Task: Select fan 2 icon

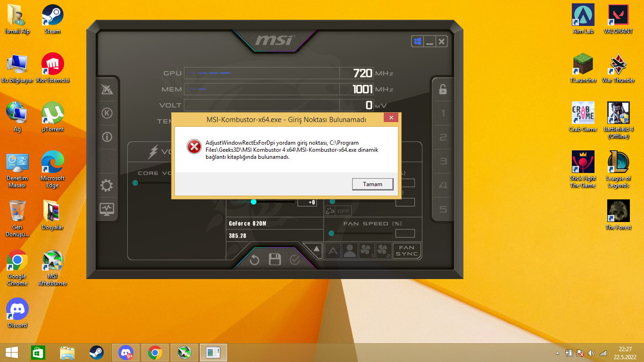Action: tap(383, 251)
